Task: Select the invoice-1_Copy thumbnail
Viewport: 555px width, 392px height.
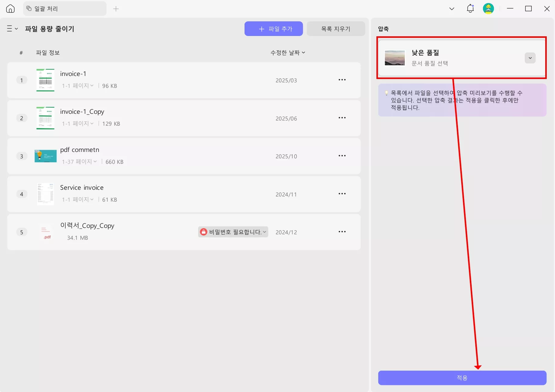Action: (45, 118)
